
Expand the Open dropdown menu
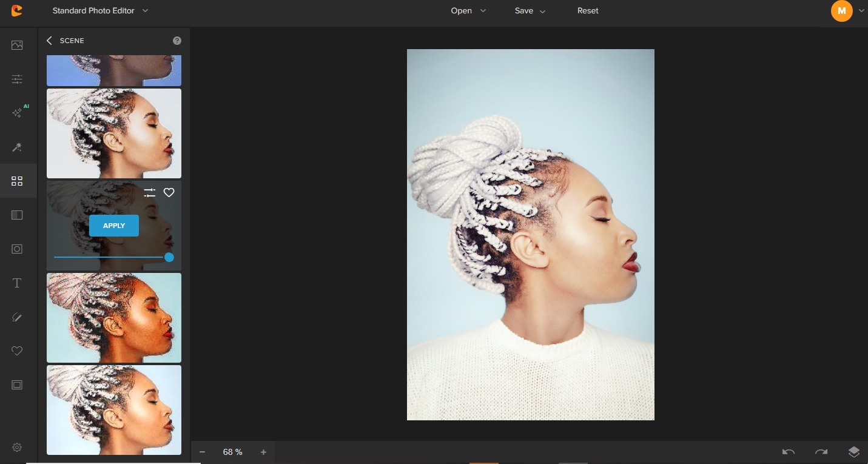468,11
